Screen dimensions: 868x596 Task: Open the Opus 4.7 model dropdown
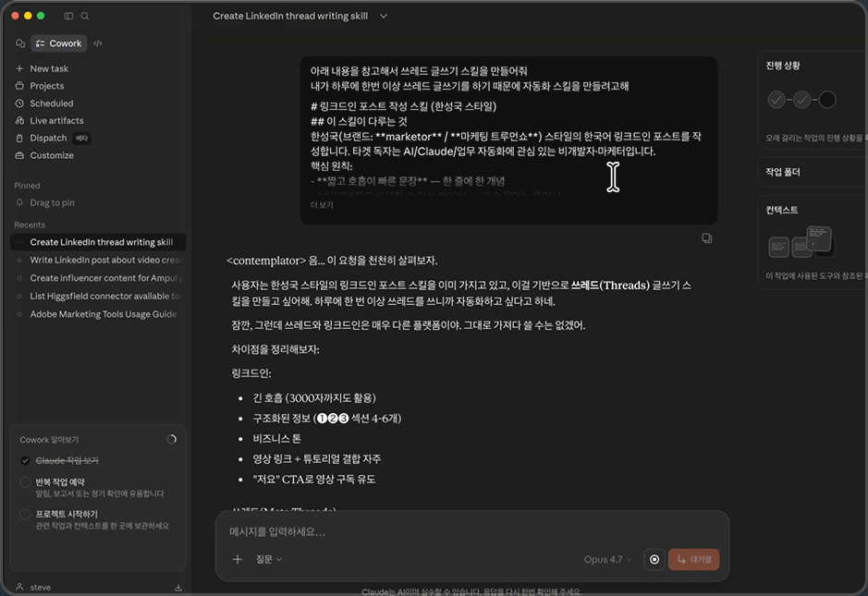(607, 559)
